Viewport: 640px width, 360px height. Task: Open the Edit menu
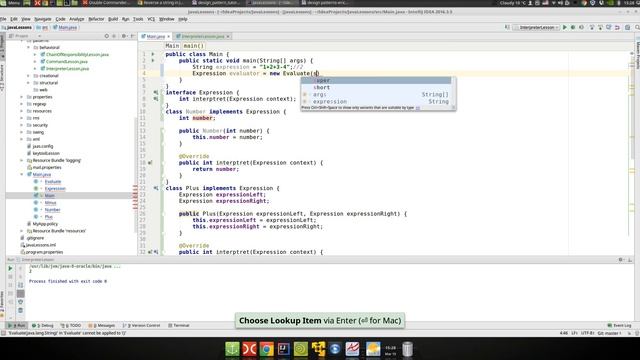coord(14,19)
